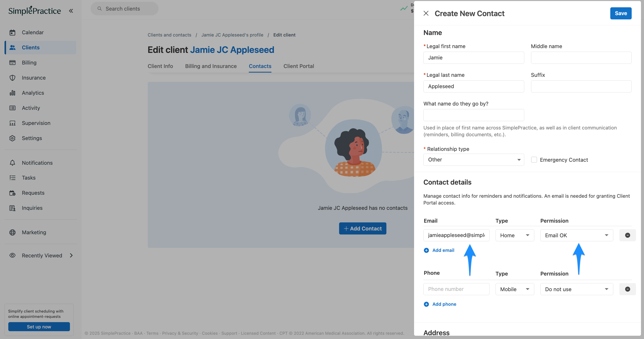644x339 pixels.
Task: Switch to the Client Info tab
Action: pos(160,66)
